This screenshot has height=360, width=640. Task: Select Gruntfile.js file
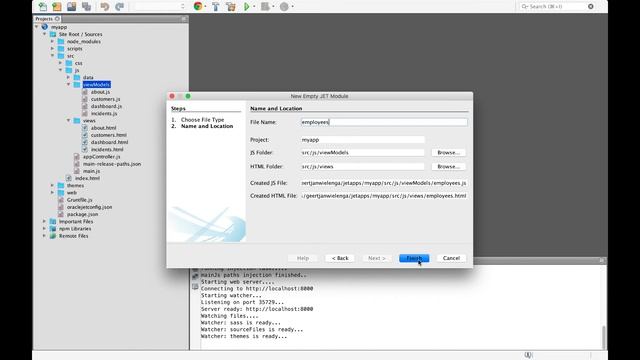pos(79,200)
